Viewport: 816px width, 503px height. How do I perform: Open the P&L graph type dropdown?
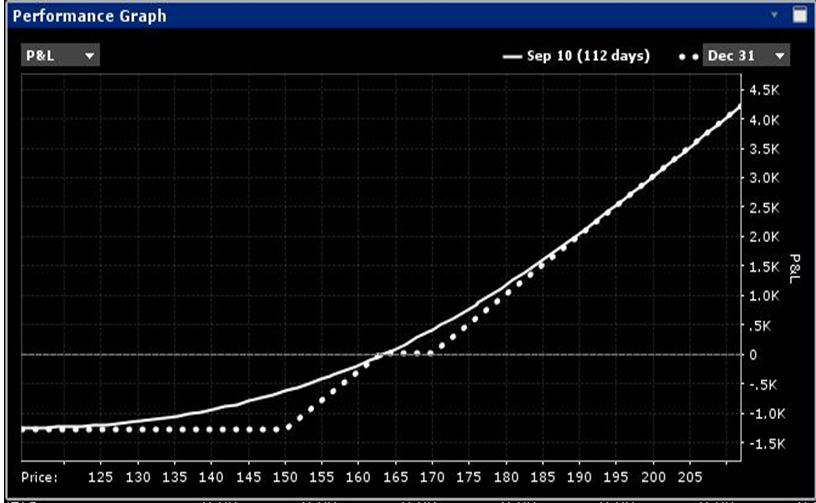(x=60, y=55)
